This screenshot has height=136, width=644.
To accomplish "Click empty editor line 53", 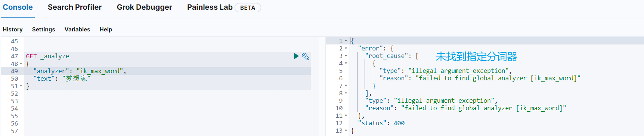I will (x=168, y=101).
